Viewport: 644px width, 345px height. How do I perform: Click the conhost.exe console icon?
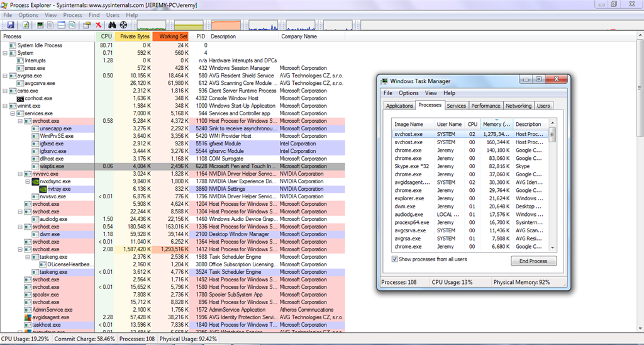(x=20, y=98)
